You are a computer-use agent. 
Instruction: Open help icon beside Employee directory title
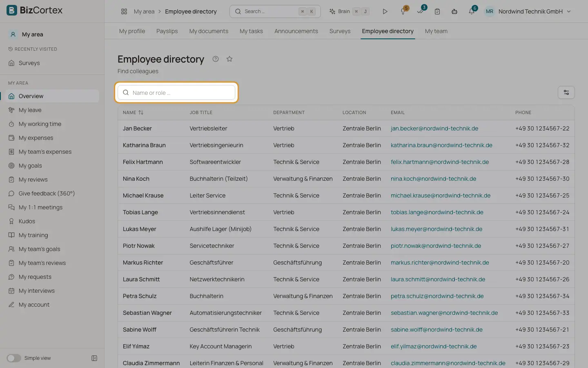[x=216, y=59]
